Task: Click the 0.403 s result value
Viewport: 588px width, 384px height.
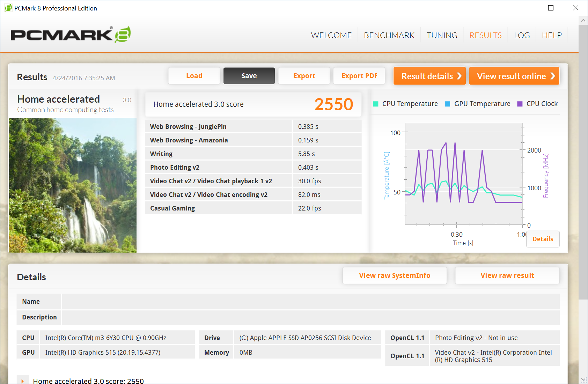Action: pos(308,167)
